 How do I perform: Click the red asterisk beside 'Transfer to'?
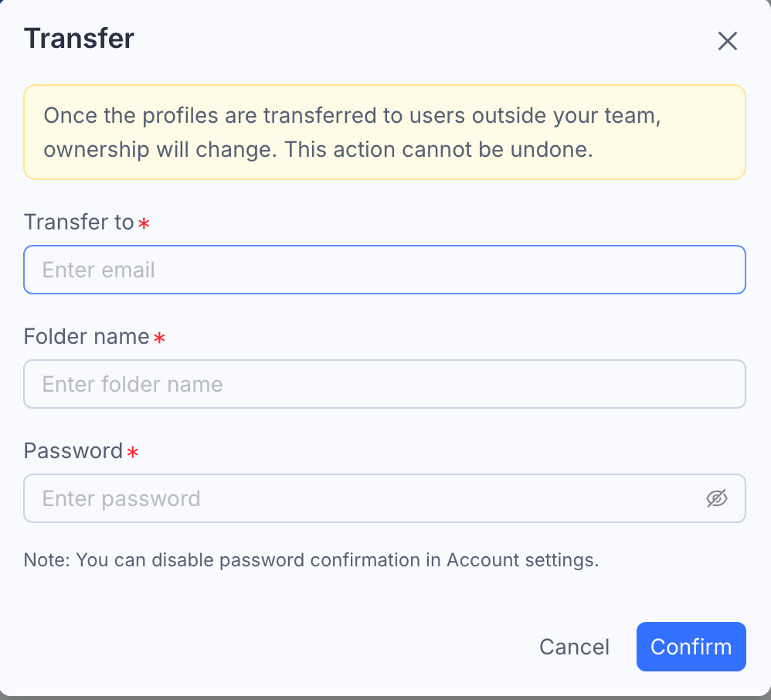(x=144, y=224)
